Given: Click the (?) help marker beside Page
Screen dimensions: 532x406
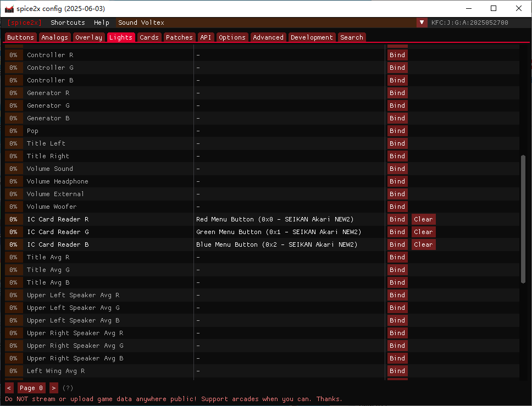Looking at the screenshot, I should (68, 388).
